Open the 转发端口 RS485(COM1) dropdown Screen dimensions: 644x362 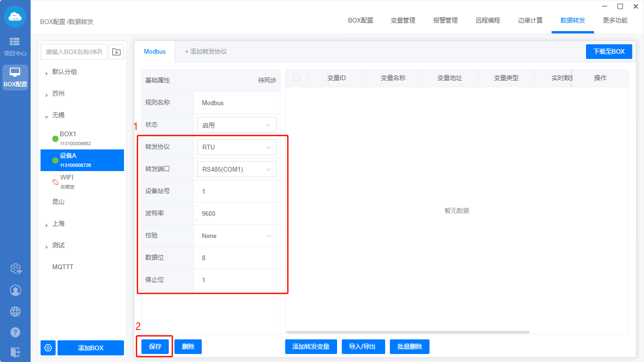(237, 169)
